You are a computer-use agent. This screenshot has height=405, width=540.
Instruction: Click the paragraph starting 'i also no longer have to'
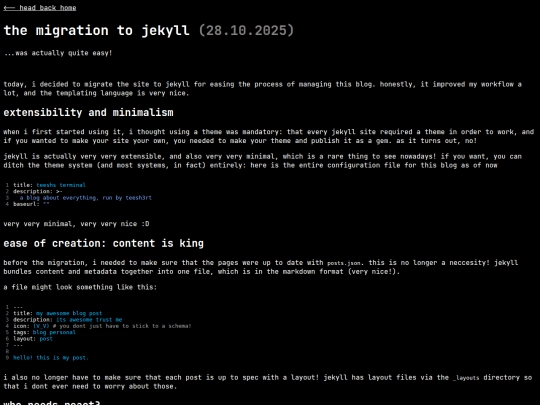[268, 382]
